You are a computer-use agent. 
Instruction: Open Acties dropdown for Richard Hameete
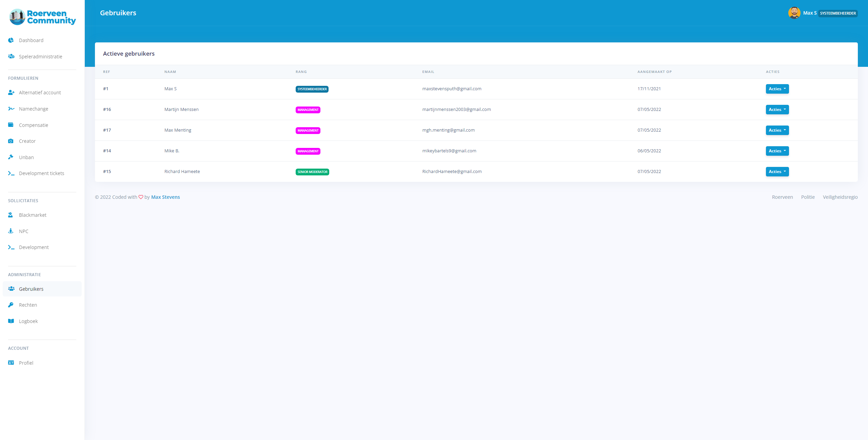(x=777, y=172)
